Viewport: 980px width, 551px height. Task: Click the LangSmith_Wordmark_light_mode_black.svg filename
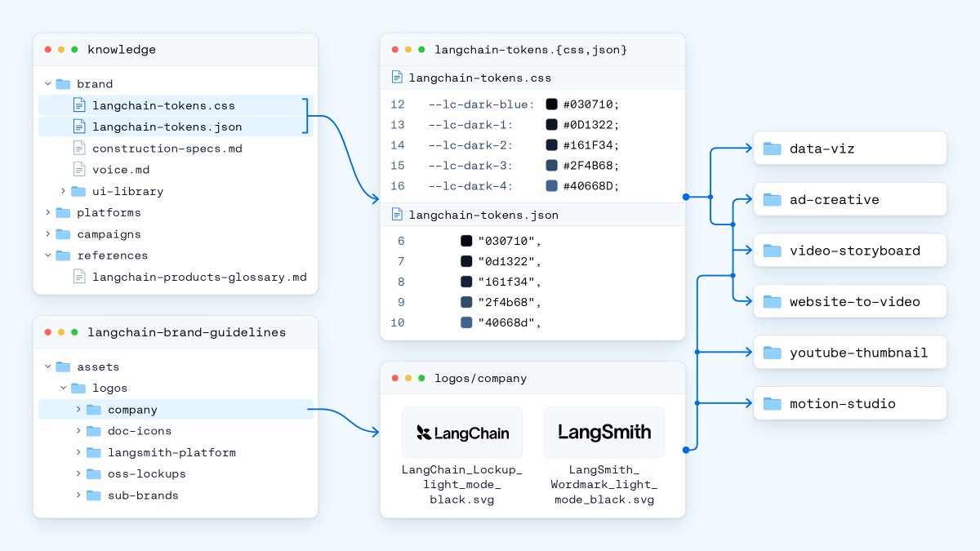pyautogui.click(x=604, y=485)
